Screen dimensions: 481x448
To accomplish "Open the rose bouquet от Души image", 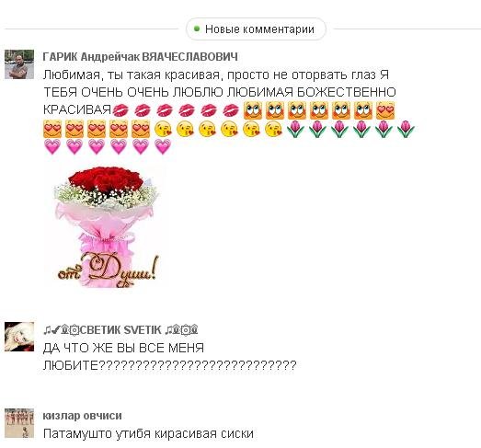I will tap(107, 226).
